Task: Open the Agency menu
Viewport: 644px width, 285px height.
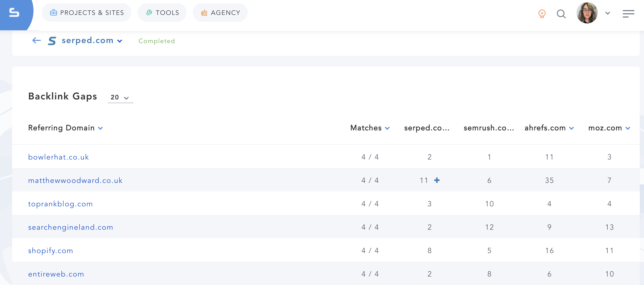Action: [x=220, y=12]
